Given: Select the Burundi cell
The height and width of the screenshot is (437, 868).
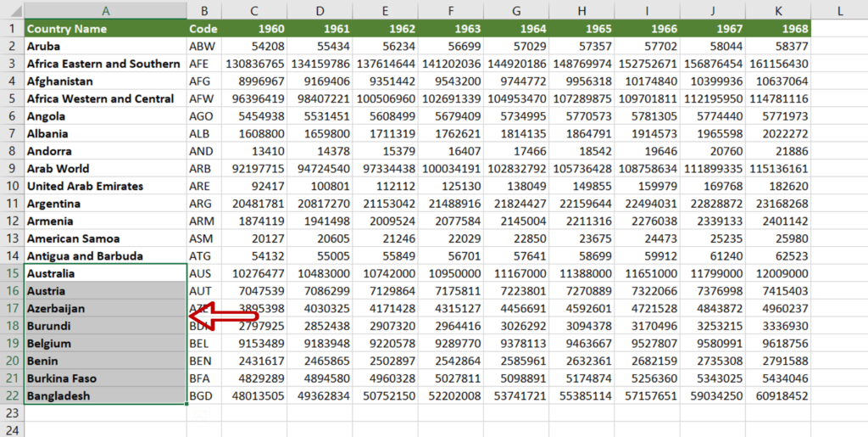Looking at the screenshot, I should point(105,326).
